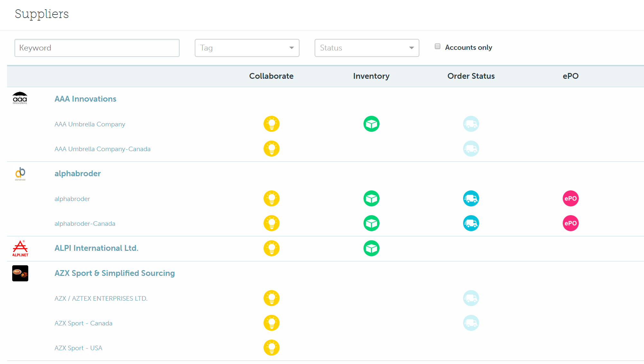
Task: Click the Inventory icon for alphabroder-Canada
Action: (371, 223)
